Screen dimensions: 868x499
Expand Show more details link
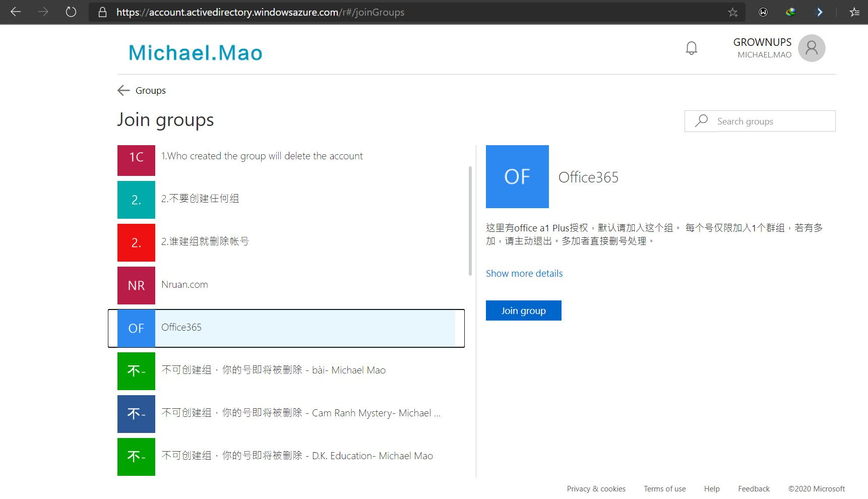[524, 273]
